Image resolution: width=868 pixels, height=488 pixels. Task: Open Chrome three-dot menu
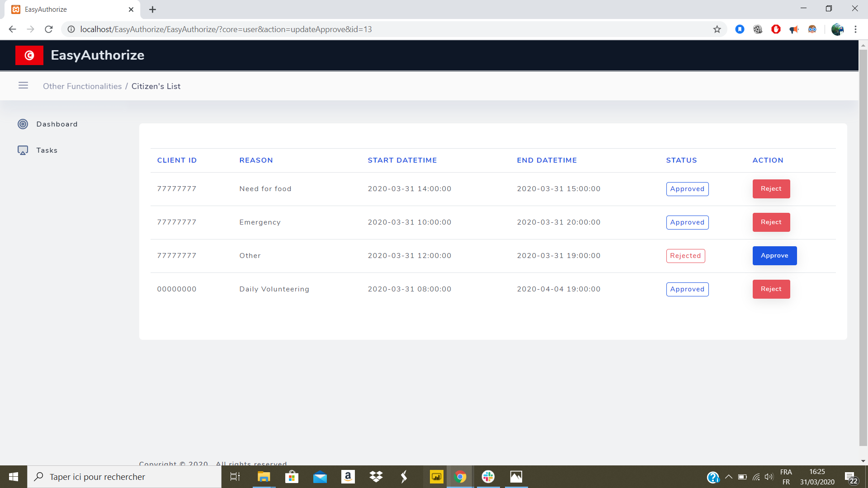tap(855, 29)
